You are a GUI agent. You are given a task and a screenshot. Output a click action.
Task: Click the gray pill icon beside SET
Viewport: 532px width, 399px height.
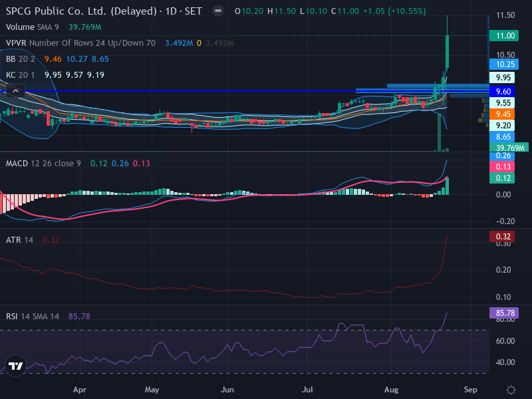click(x=218, y=11)
